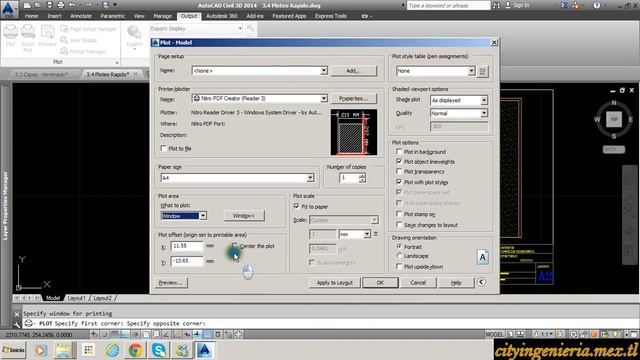Enable Plot stamp on checkbox
Viewport: 640px width, 360px height.
[399, 214]
